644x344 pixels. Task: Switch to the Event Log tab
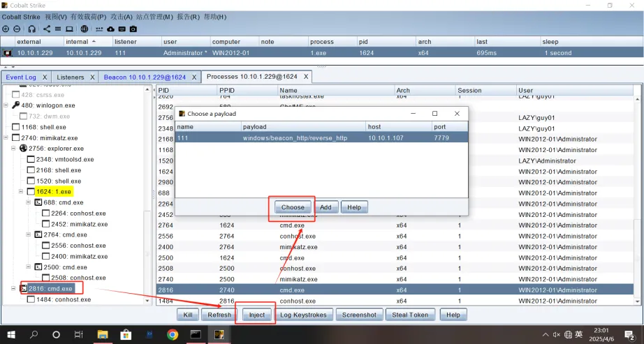tap(21, 77)
